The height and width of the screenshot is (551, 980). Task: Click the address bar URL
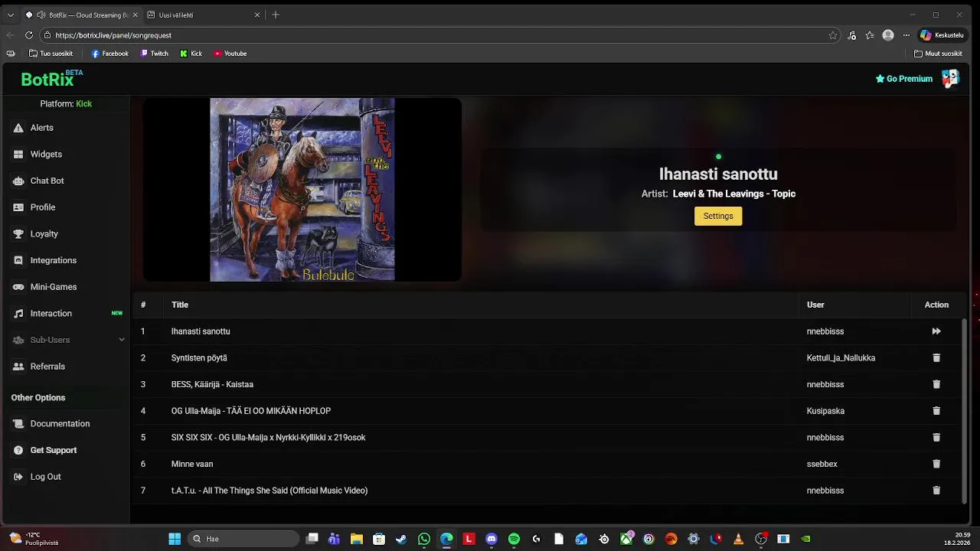click(113, 35)
